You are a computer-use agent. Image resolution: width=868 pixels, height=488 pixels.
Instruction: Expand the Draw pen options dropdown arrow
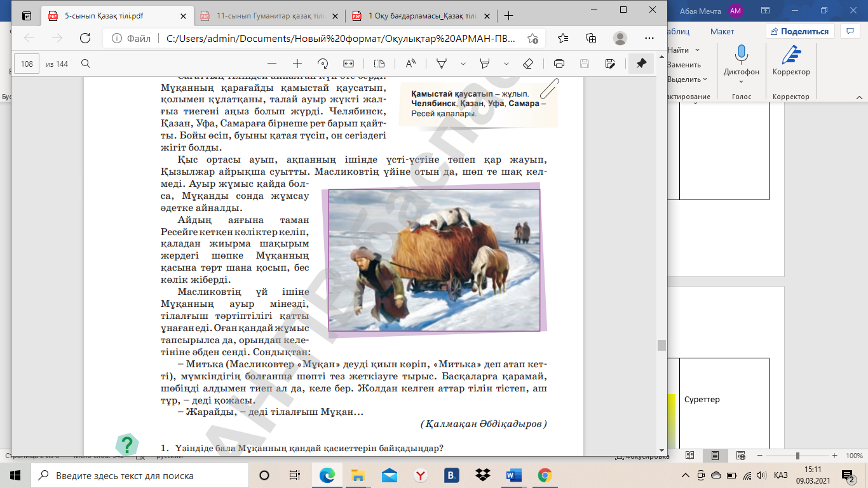tap(463, 64)
